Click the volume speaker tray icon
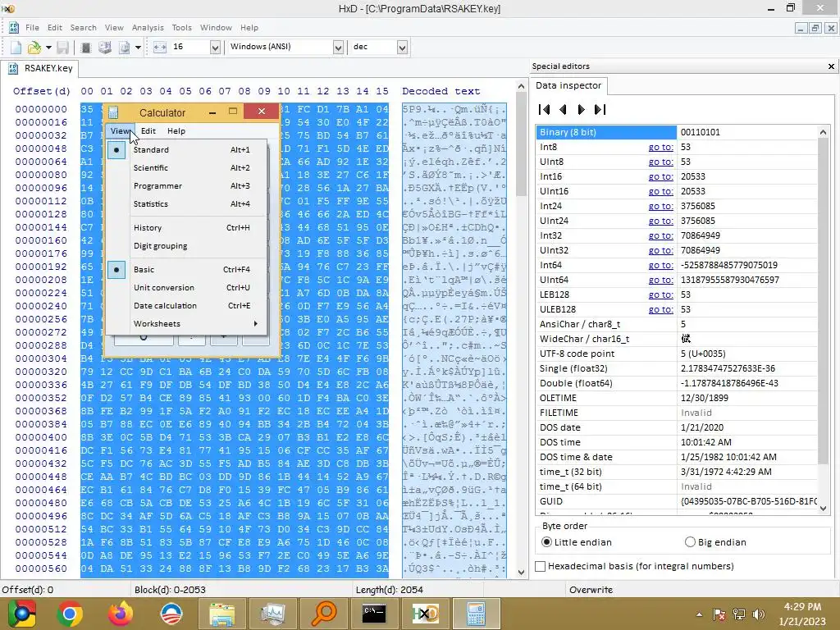840x630 pixels. coord(759,614)
